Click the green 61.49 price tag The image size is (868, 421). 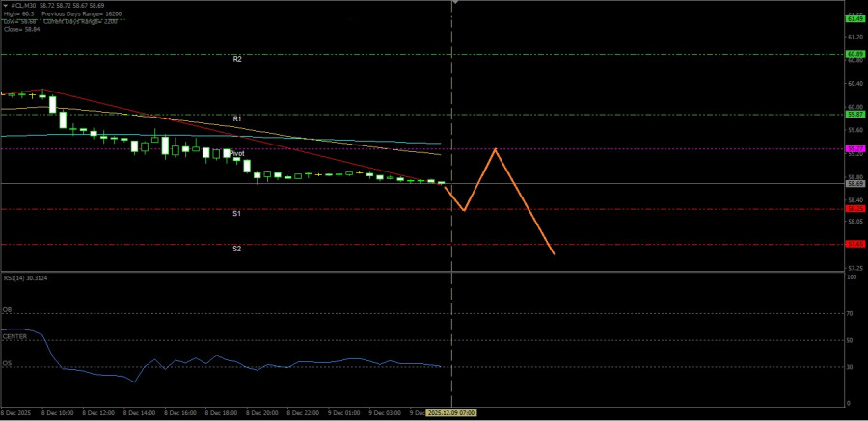[854, 18]
